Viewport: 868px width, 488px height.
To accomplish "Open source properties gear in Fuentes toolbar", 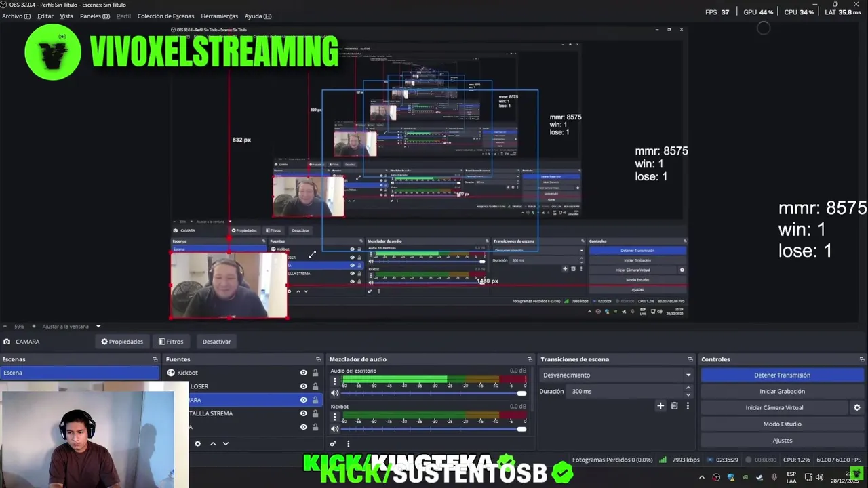I will (197, 444).
